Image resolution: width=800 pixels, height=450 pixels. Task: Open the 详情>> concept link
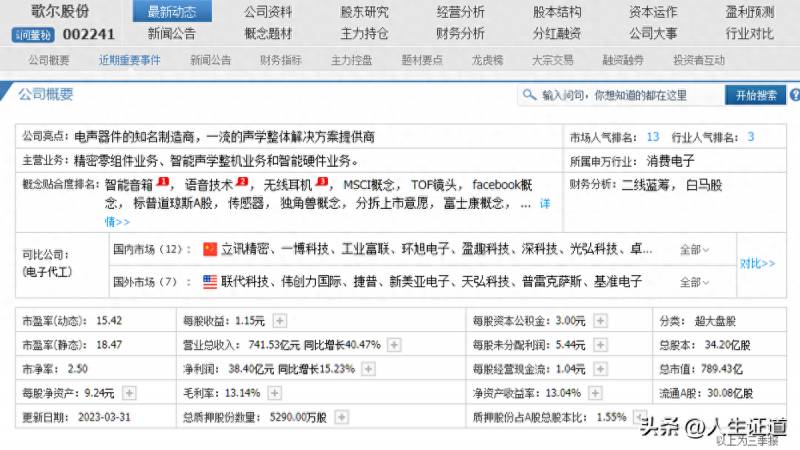point(545,204)
